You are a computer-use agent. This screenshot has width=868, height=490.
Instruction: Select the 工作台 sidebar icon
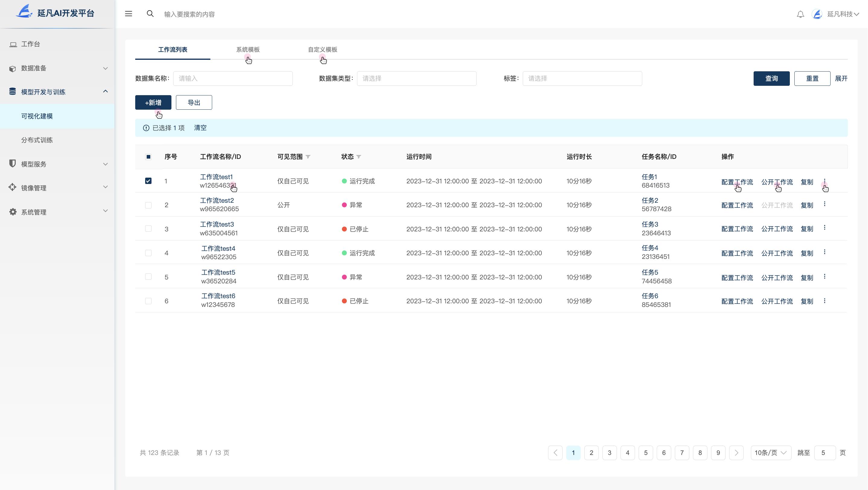13,44
